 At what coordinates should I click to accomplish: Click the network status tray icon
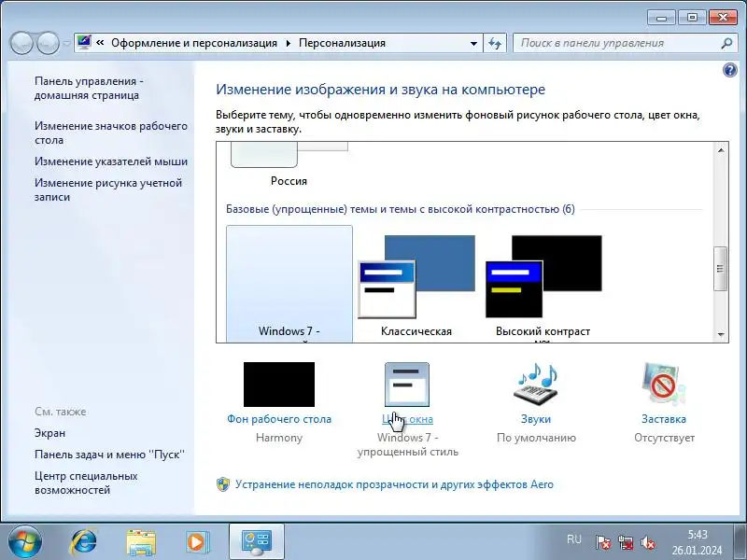point(626,542)
